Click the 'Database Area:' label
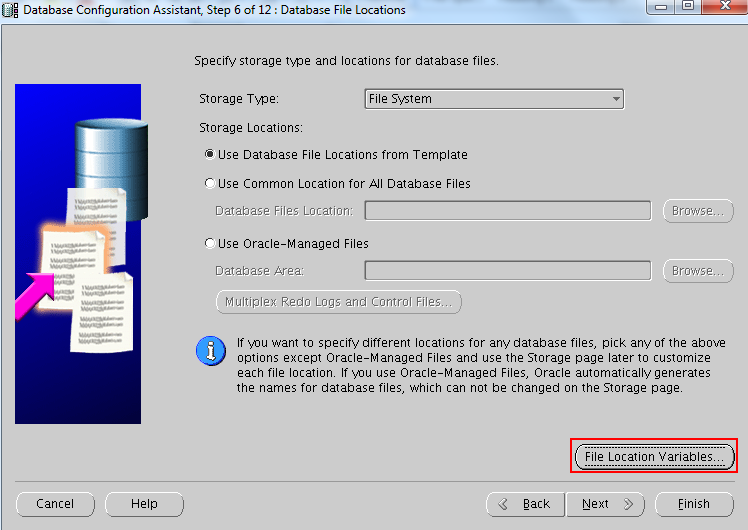This screenshot has width=748, height=530. [x=260, y=270]
